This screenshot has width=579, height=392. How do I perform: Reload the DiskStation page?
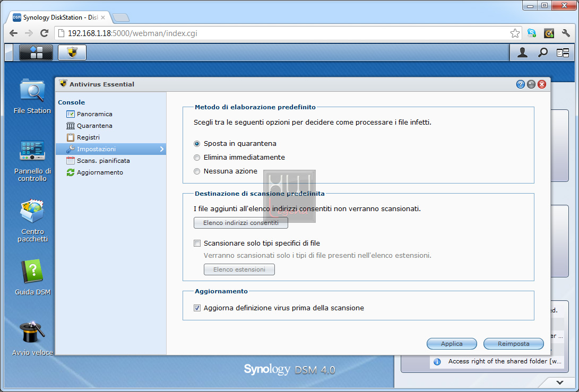coord(44,33)
